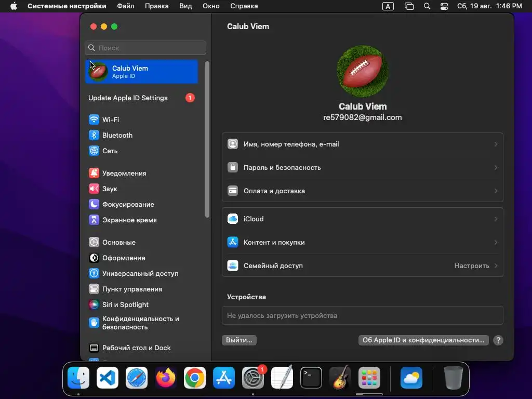Expand Пароль и безопасность row
The image size is (532, 399).
pos(362,168)
